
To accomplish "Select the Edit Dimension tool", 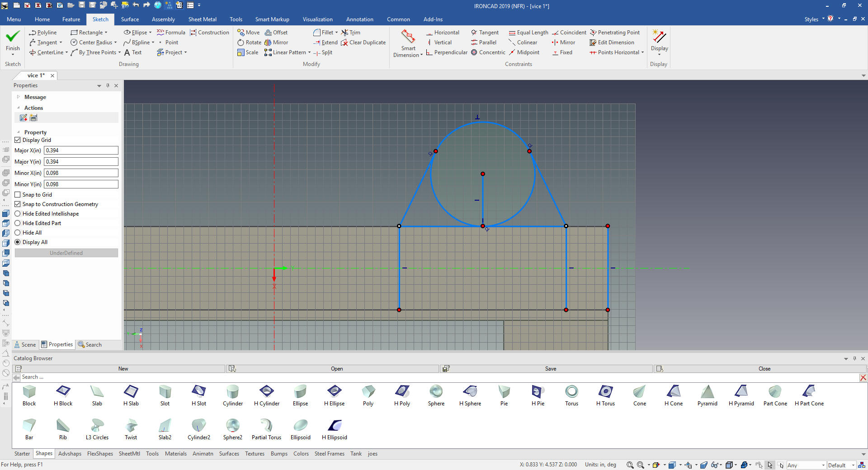I will click(612, 42).
